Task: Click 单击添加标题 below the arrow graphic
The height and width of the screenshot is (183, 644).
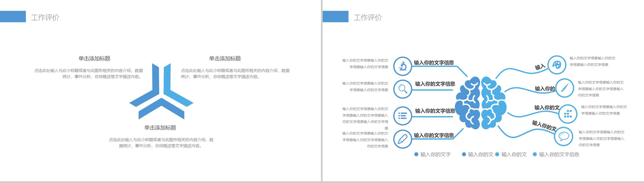Action: (x=160, y=128)
